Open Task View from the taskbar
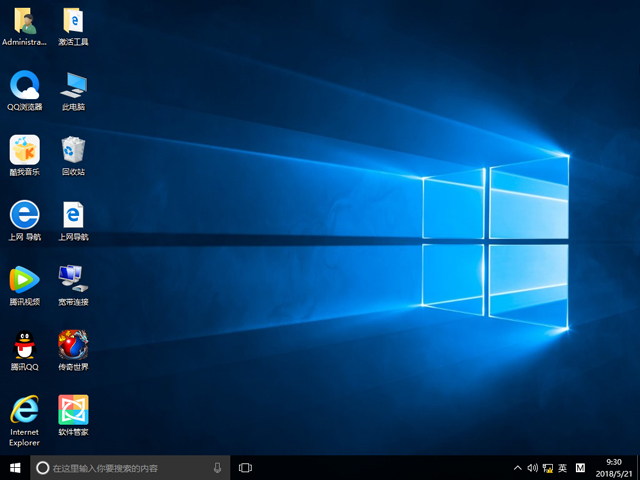The height and width of the screenshot is (480, 640). click(245, 467)
